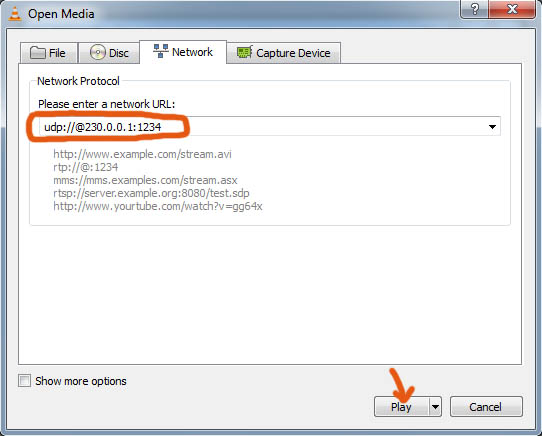
Task: Click the 'Open Media' window title text
Action: pos(61,14)
